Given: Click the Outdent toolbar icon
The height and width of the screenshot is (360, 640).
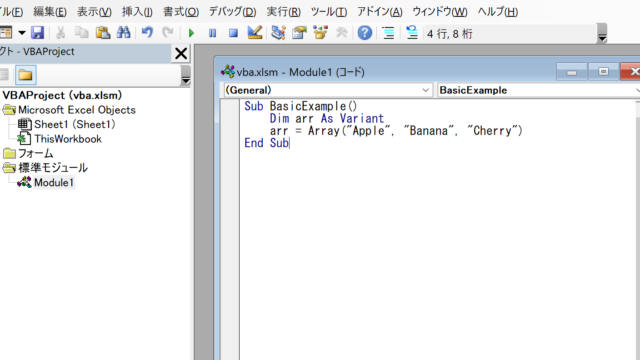Looking at the screenshot, I should (x=412, y=33).
